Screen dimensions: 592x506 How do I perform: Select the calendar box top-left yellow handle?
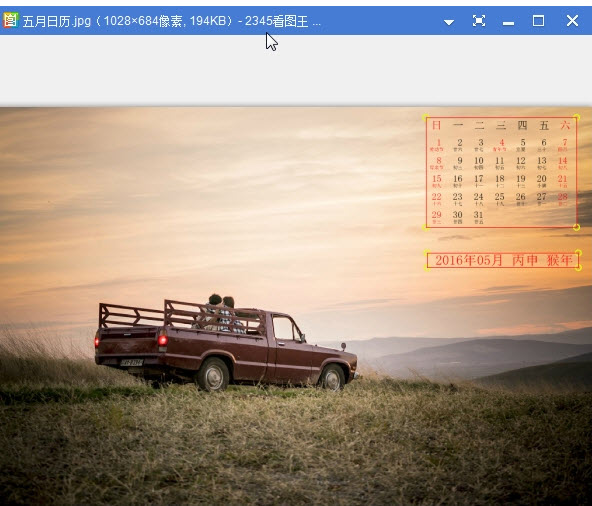(x=426, y=117)
